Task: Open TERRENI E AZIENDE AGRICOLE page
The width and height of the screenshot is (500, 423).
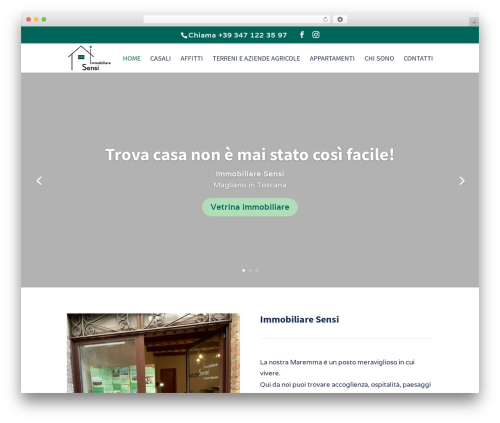Action: [x=256, y=58]
